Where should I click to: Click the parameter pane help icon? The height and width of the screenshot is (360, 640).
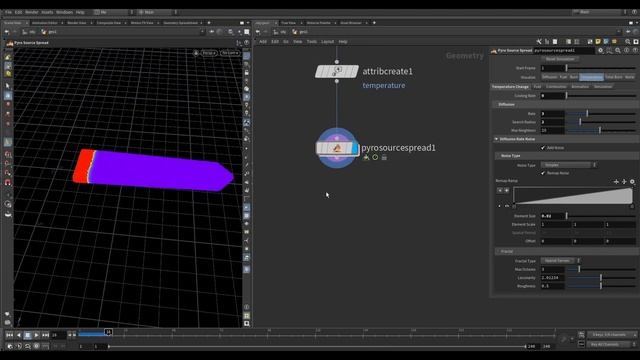635,51
